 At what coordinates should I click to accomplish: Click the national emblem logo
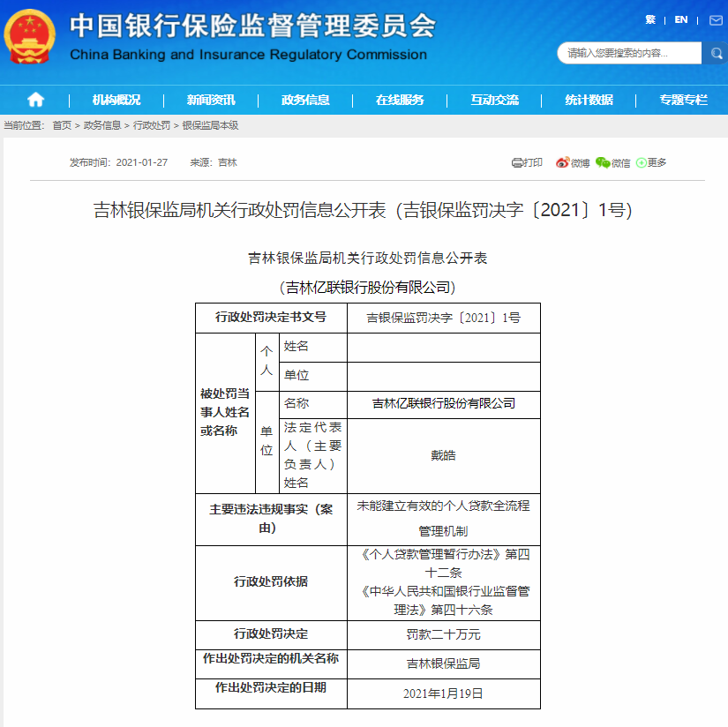coord(30,36)
